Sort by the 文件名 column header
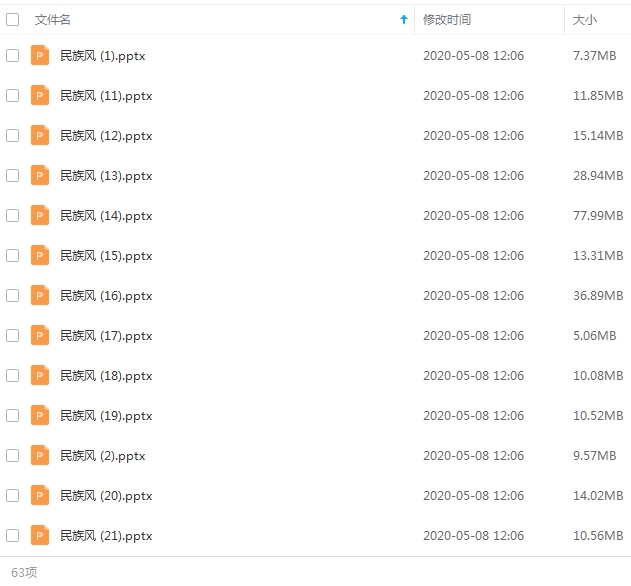 pos(53,19)
